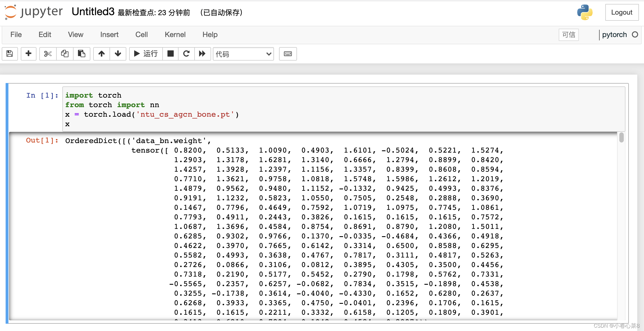Viewport: 644px width, 331px height.
Task: Open the Cell menu
Action: coord(141,35)
